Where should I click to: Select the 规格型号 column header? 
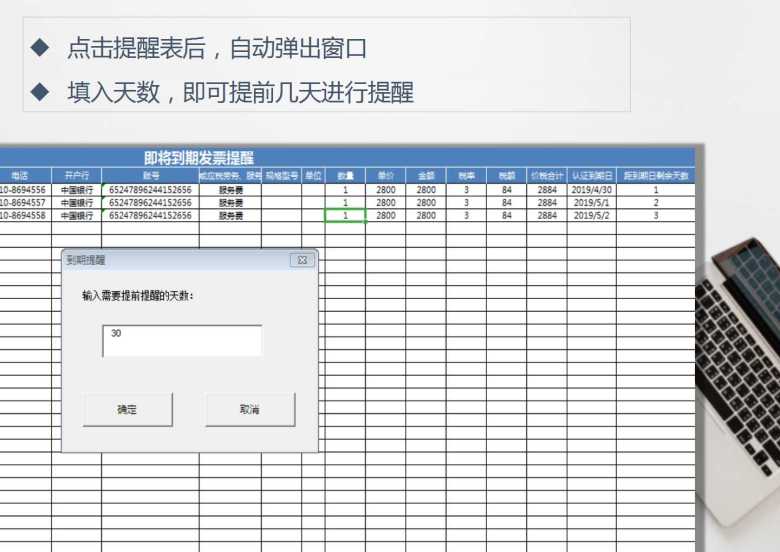coord(282,176)
